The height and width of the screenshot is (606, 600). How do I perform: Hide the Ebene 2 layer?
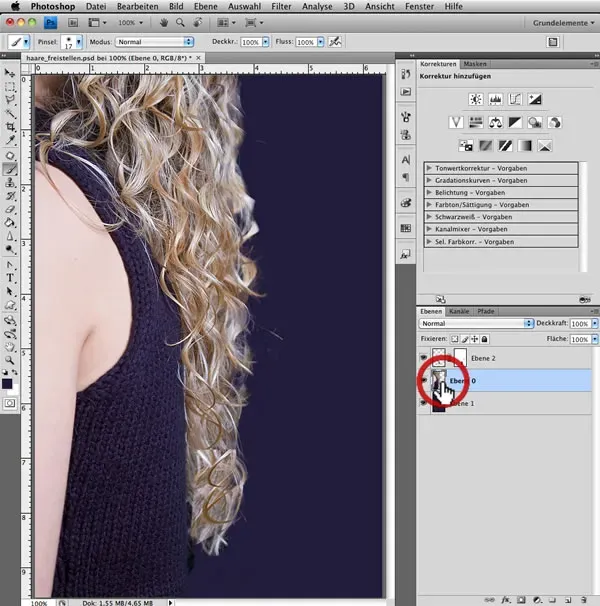point(423,357)
